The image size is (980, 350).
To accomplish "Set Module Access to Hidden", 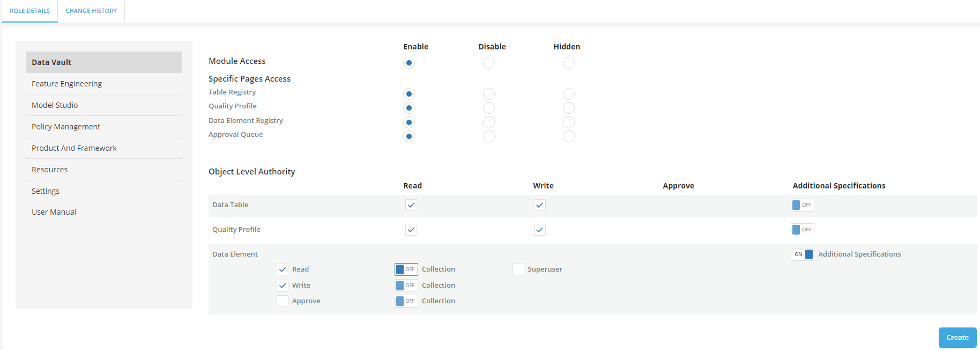I will click(568, 63).
